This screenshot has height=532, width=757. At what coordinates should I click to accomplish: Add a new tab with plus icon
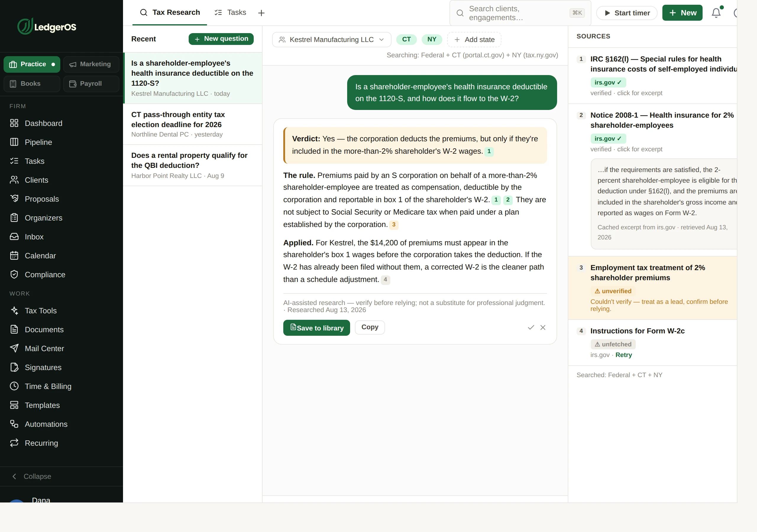[261, 13]
